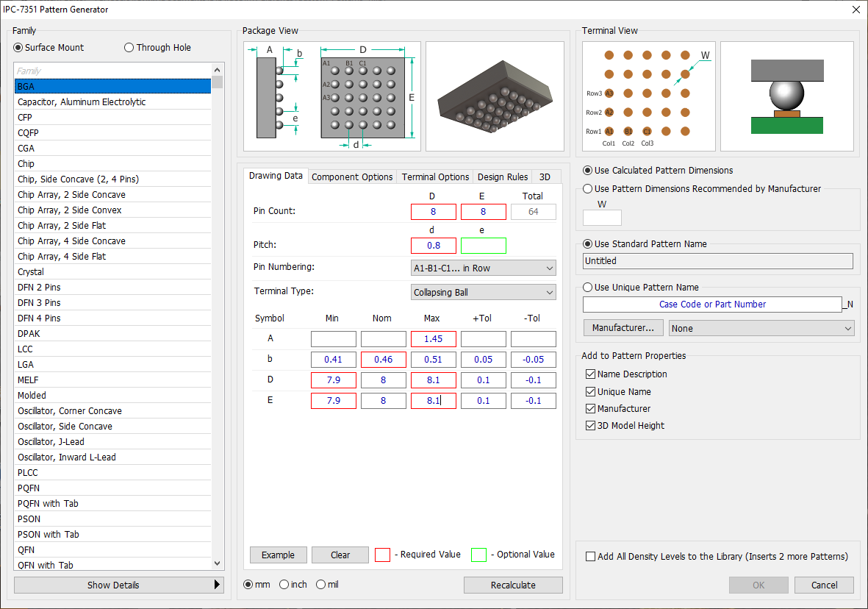The width and height of the screenshot is (868, 609).
Task: Expand Show Details panel arrow
Action: click(217, 585)
